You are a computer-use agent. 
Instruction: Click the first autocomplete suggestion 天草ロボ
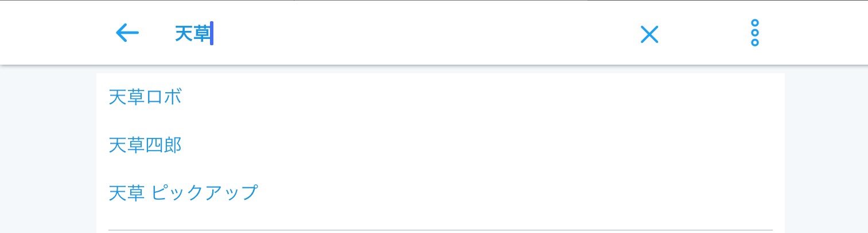click(x=145, y=98)
